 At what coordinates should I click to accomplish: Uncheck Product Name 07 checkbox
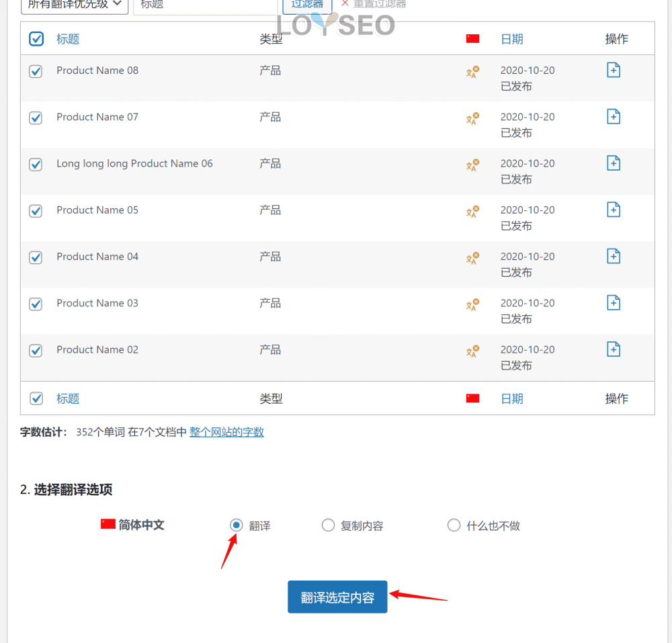[x=36, y=118]
